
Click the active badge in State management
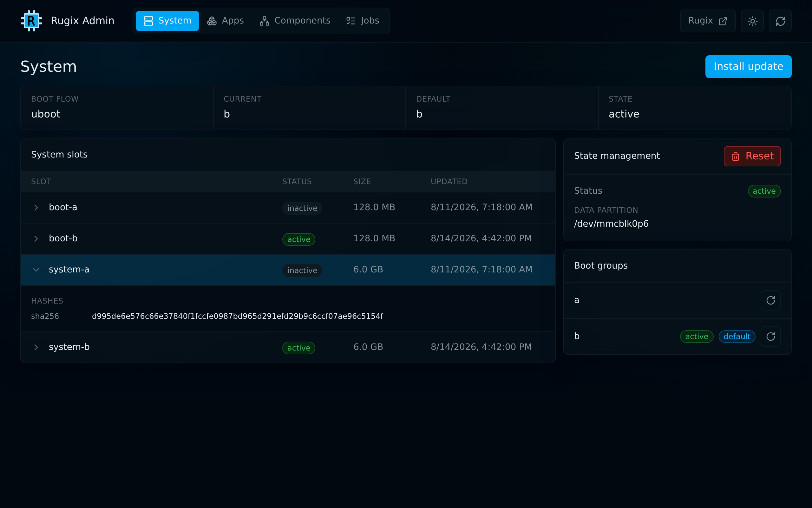click(x=764, y=191)
